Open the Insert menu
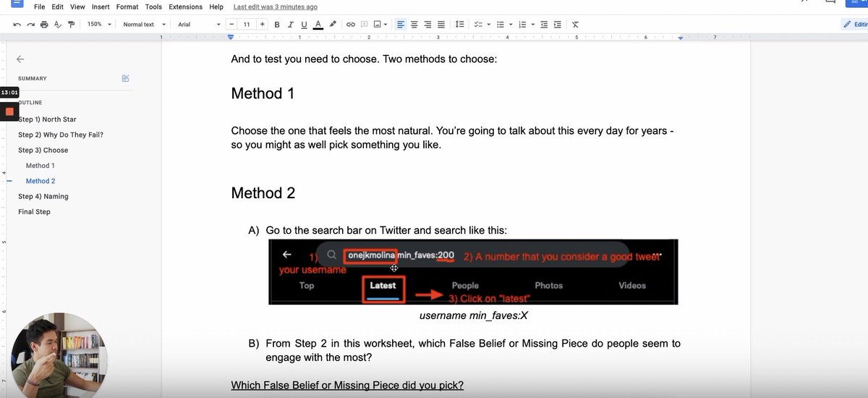The width and height of the screenshot is (868, 398). pyautogui.click(x=101, y=7)
